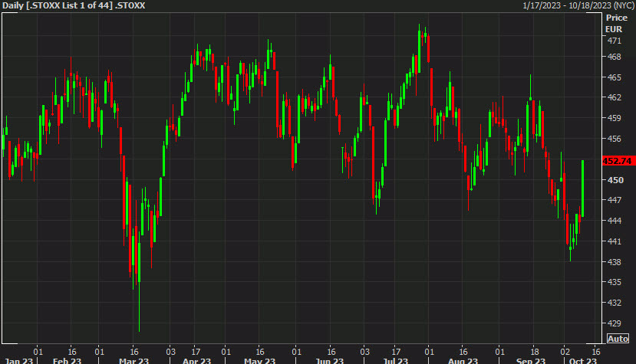This screenshot has height=364, width=636.
Task: Click the Apr 23 month label
Action: point(196,360)
